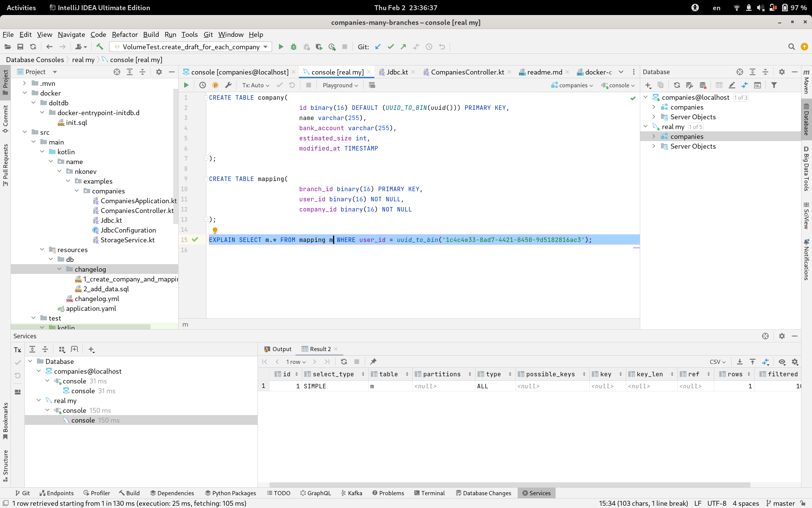The width and height of the screenshot is (812, 508).
Task: Collapse the changelog folder in the Project tree
Action: tap(59, 269)
